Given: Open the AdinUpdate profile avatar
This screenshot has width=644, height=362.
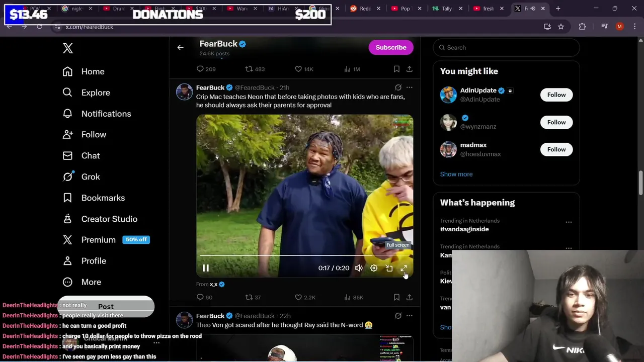Looking at the screenshot, I should (x=448, y=95).
